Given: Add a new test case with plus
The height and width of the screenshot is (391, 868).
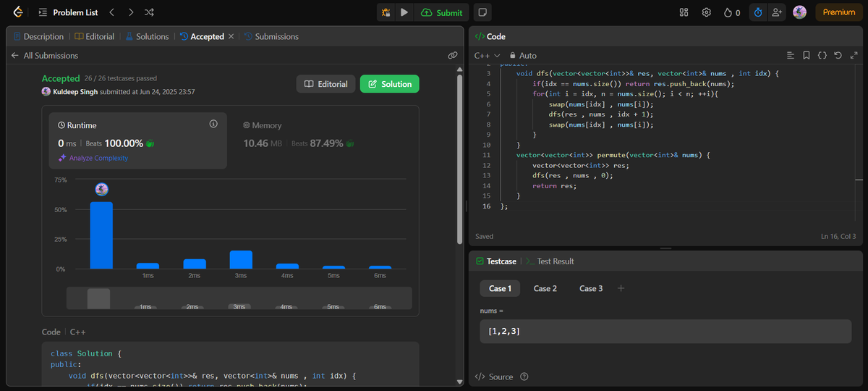Looking at the screenshot, I should click(621, 288).
